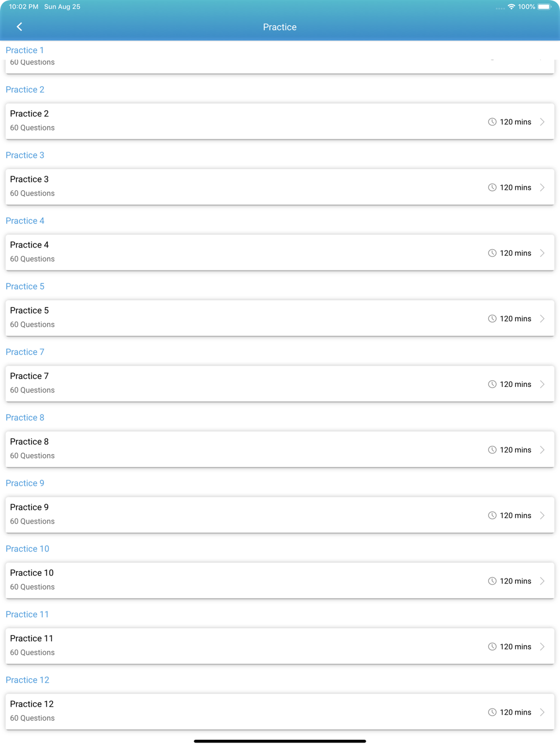Tap the home indicator bar at bottom
560x747 pixels.
pos(280,741)
